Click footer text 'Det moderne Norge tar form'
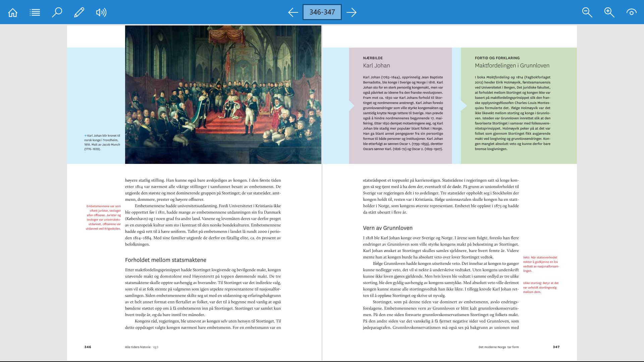 pyautogui.click(x=498, y=347)
